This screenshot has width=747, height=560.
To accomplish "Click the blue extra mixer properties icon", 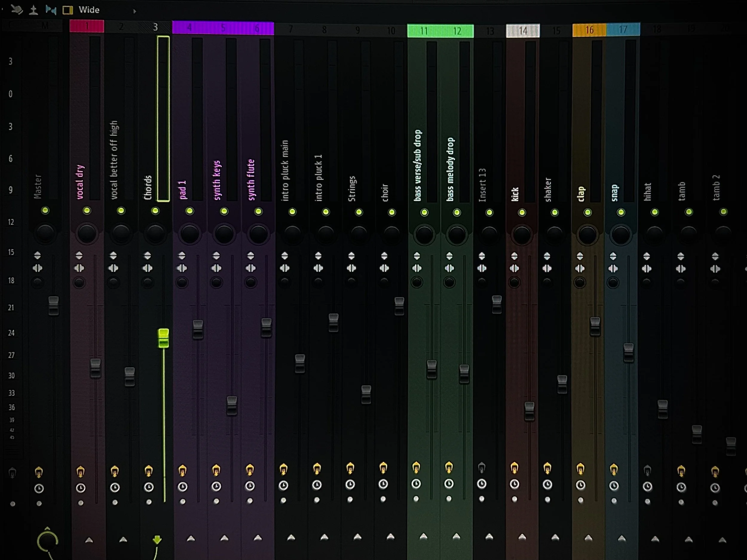I will coord(51,10).
